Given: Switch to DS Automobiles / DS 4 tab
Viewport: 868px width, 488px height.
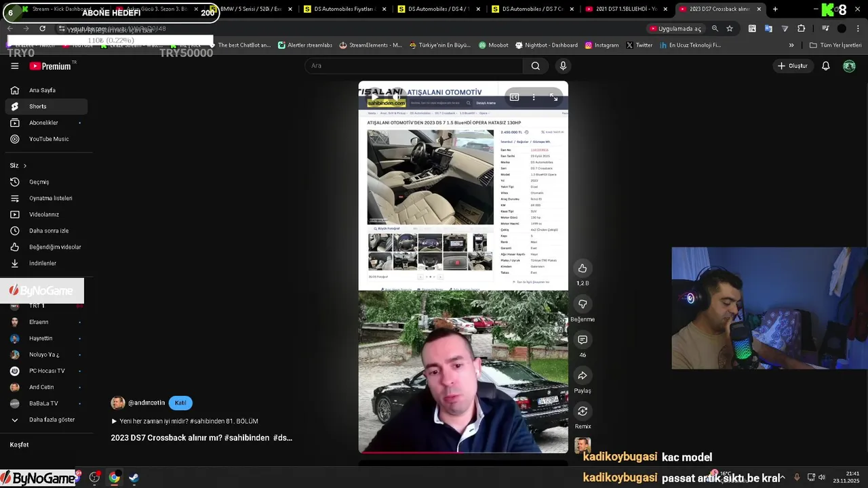Looking at the screenshot, I should point(439,9).
